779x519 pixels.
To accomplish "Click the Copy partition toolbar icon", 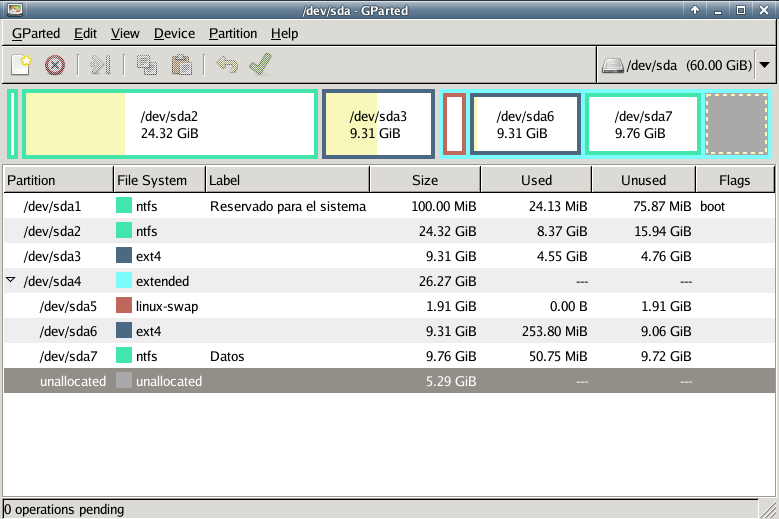I will point(147,65).
